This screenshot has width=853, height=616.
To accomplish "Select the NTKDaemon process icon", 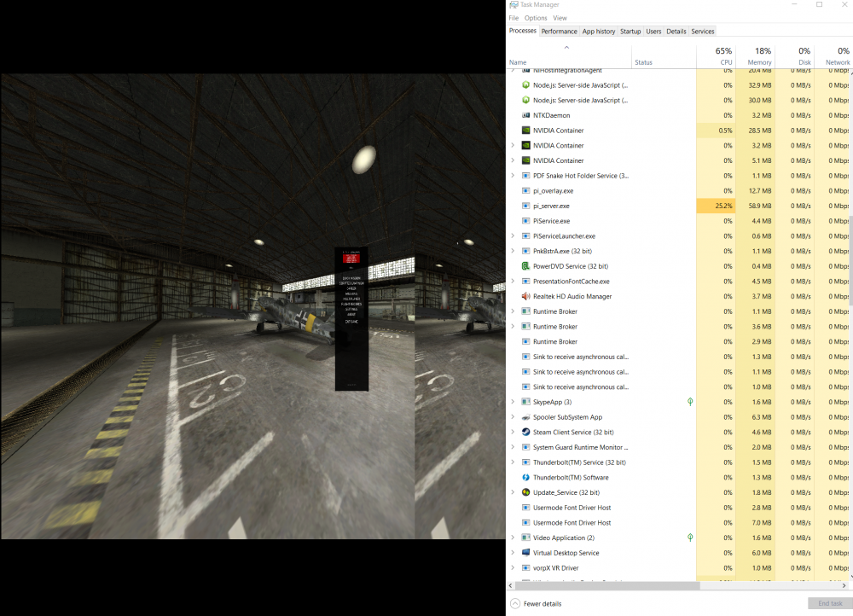I will tap(525, 115).
